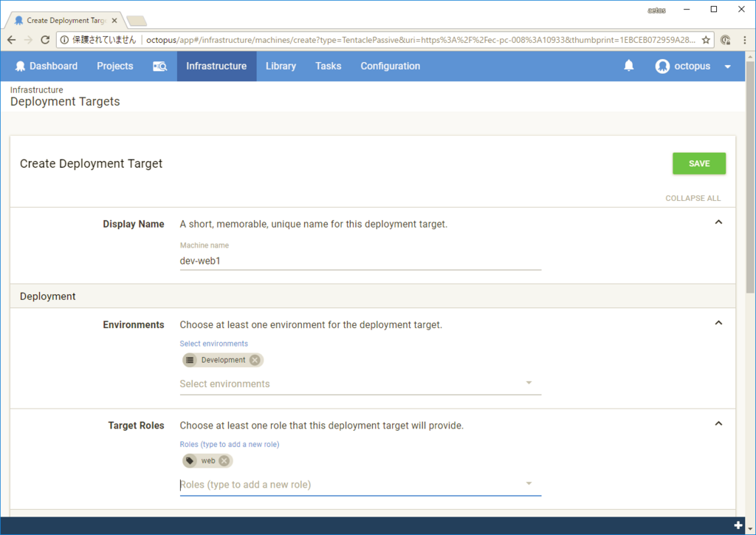Screen dimensions: 756x535
Task: Click the Target Roles label
Action: tap(136, 426)
